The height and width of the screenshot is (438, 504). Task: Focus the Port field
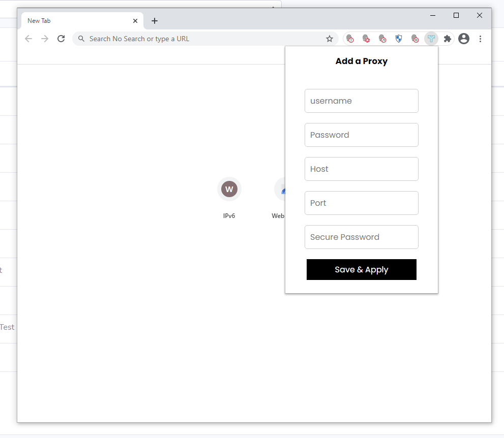(361, 203)
